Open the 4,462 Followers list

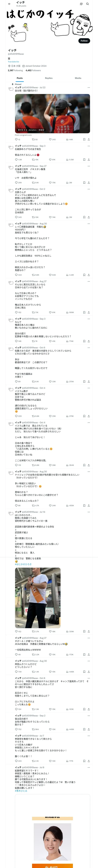pos(33,70)
